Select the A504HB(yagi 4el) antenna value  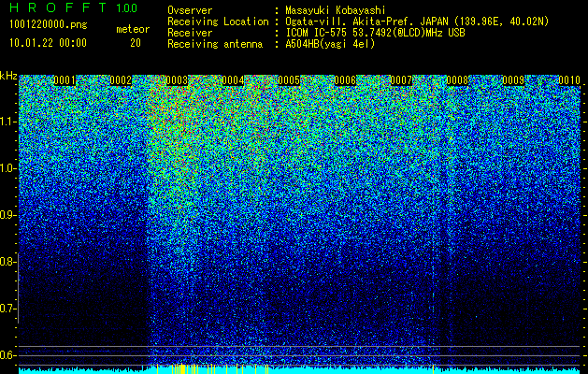(x=330, y=44)
